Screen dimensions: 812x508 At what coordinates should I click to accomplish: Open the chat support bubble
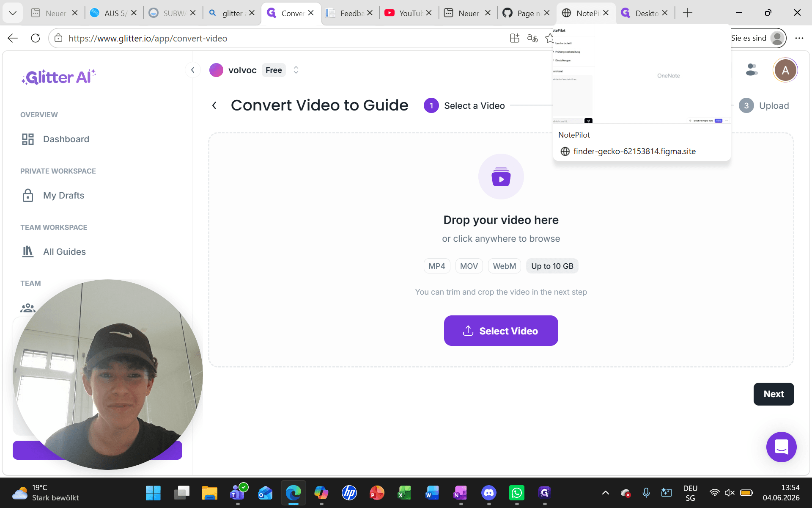(781, 447)
